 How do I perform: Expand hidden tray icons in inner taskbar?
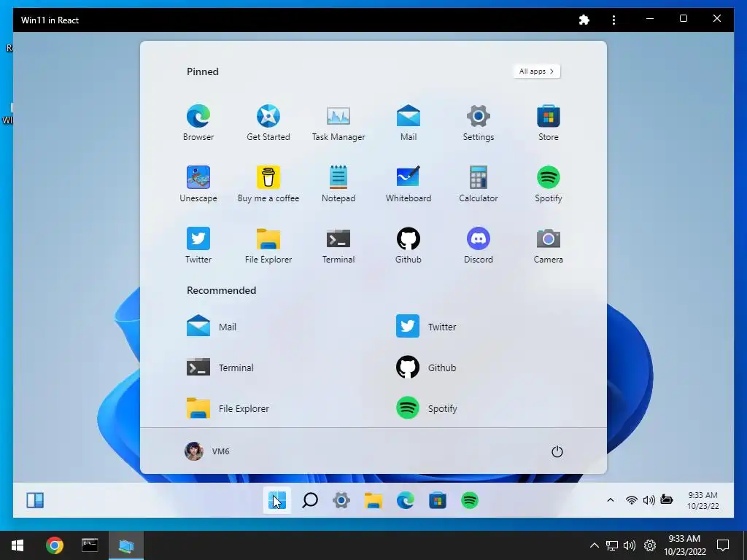[611, 500]
